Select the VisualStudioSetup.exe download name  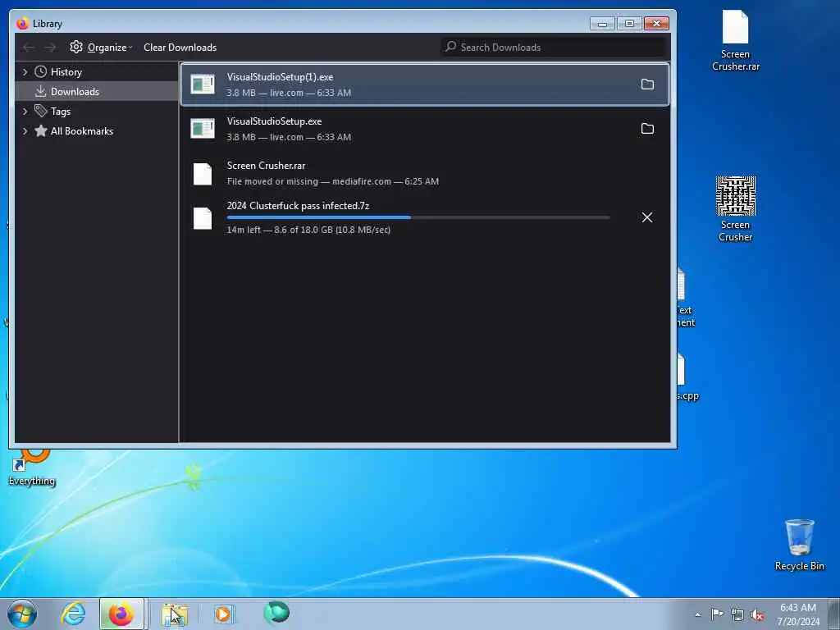(x=274, y=121)
